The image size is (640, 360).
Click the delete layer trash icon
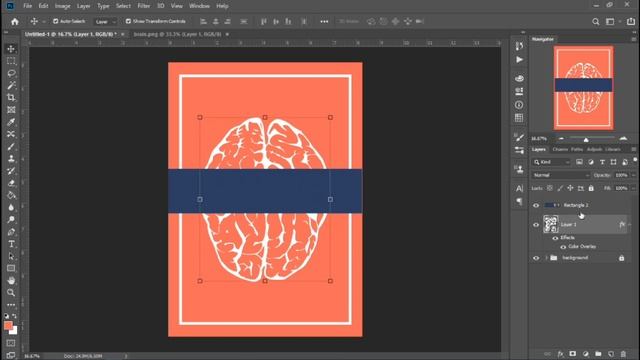tap(623, 354)
